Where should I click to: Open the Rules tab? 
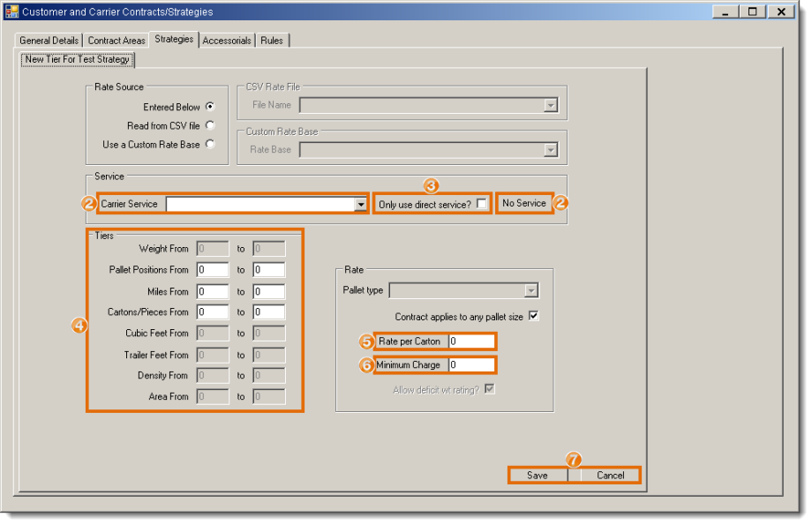pos(272,41)
